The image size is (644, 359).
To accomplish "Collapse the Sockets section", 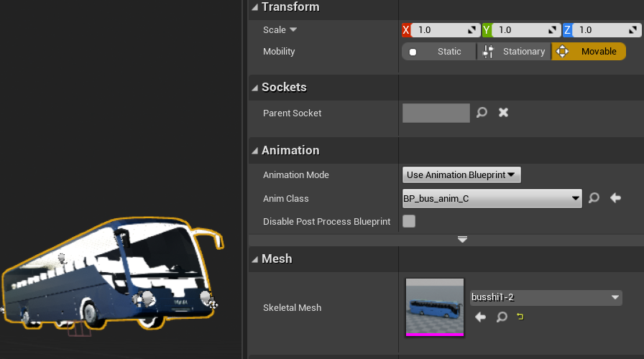I will [x=255, y=88].
